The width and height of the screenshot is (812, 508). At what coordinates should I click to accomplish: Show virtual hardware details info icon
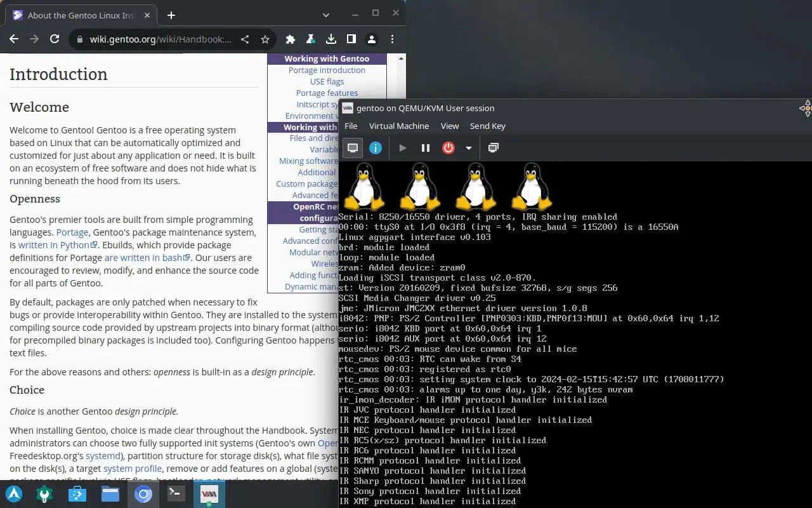(x=376, y=148)
